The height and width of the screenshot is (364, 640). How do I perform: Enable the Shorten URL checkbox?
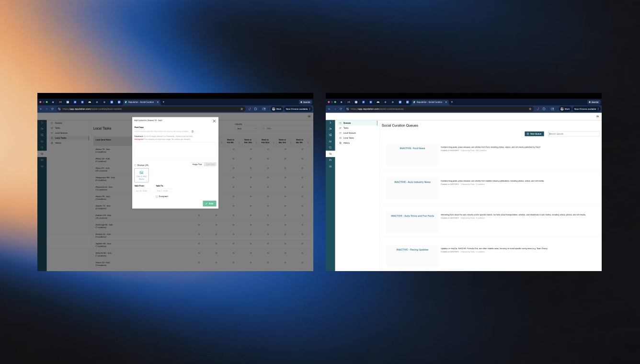pyautogui.click(x=135, y=165)
